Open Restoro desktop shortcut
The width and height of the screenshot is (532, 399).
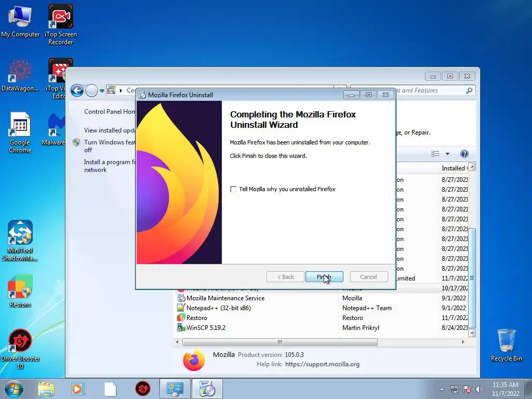pyautogui.click(x=20, y=291)
